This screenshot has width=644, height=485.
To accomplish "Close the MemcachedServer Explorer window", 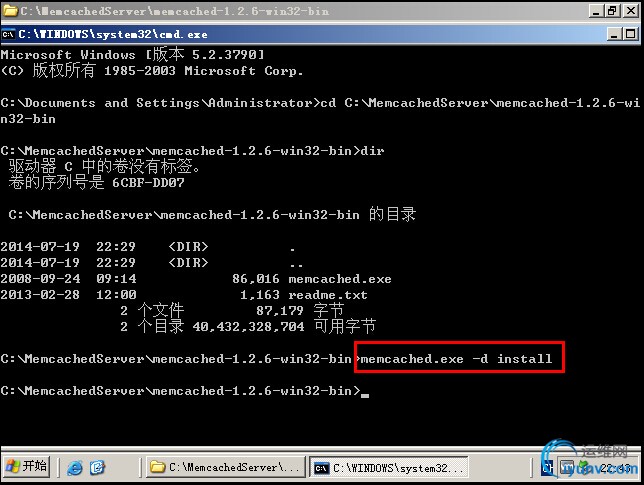I will coord(630,11).
